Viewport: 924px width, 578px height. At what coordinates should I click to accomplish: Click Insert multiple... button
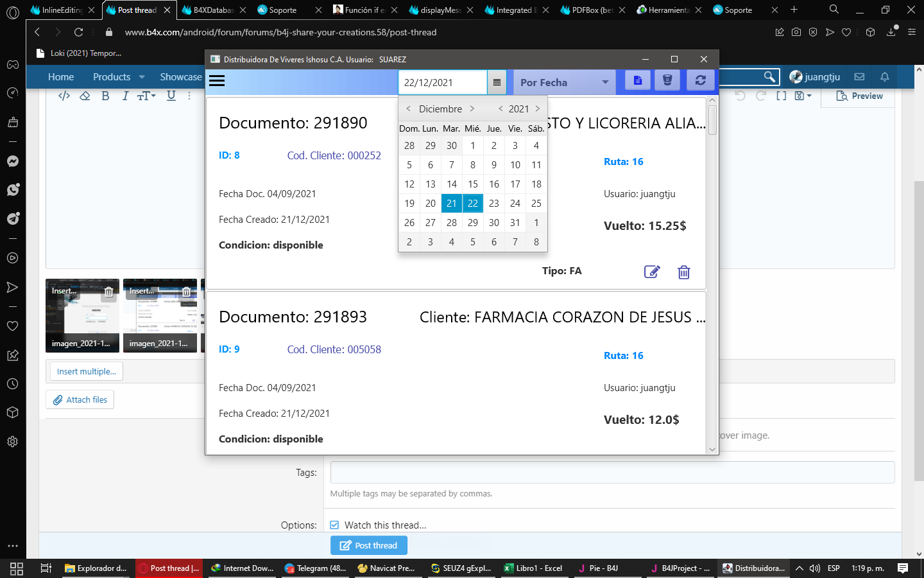pos(87,371)
